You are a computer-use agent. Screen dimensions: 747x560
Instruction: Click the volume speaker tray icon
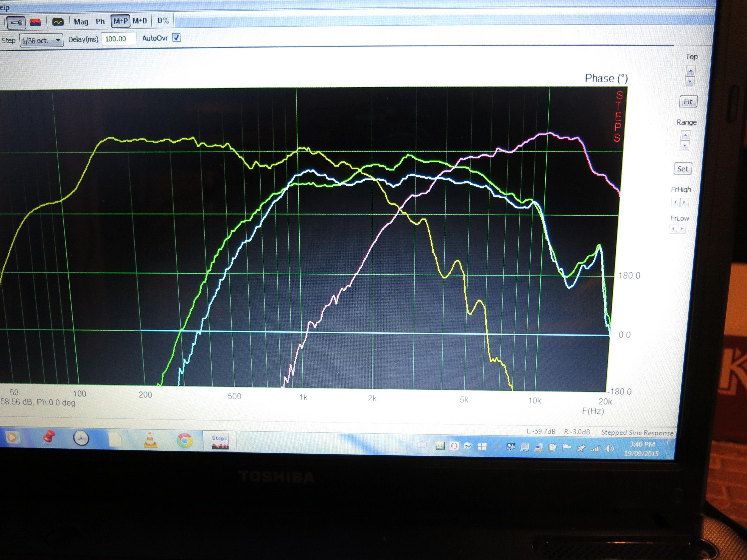pyautogui.click(x=610, y=448)
